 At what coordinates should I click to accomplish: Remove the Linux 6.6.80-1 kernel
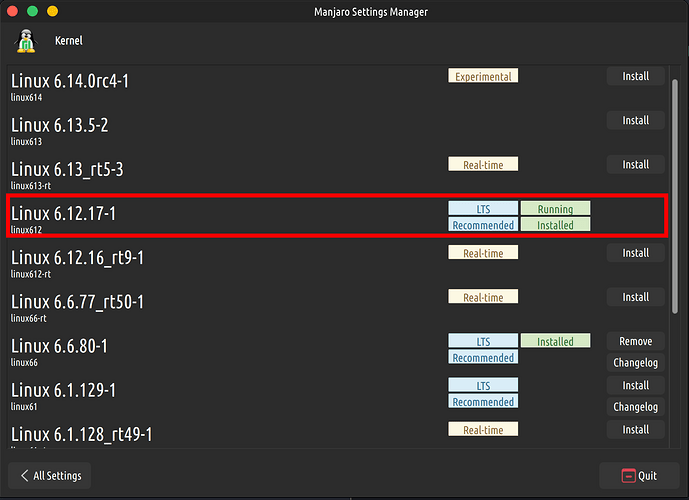(635, 341)
